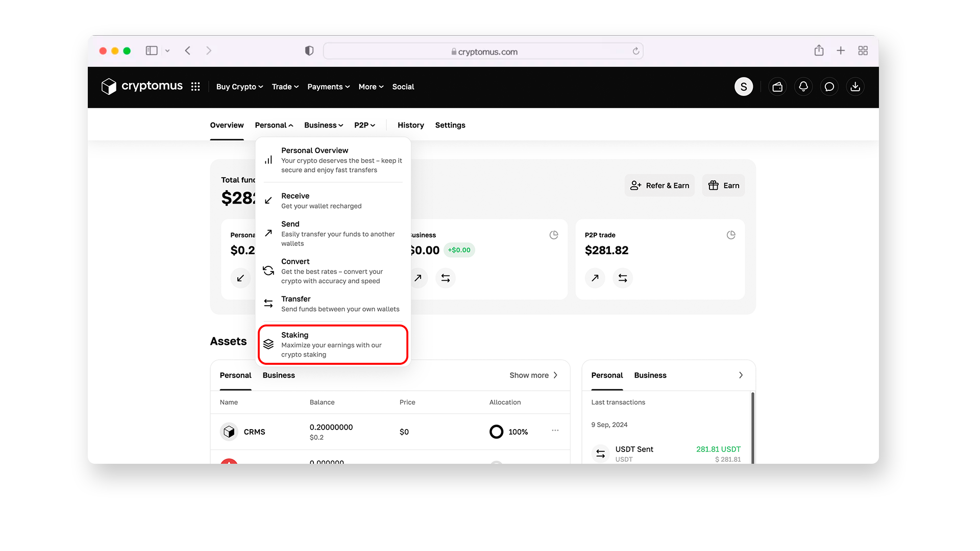Toggle to Personal transactions tab

point(606,375)
